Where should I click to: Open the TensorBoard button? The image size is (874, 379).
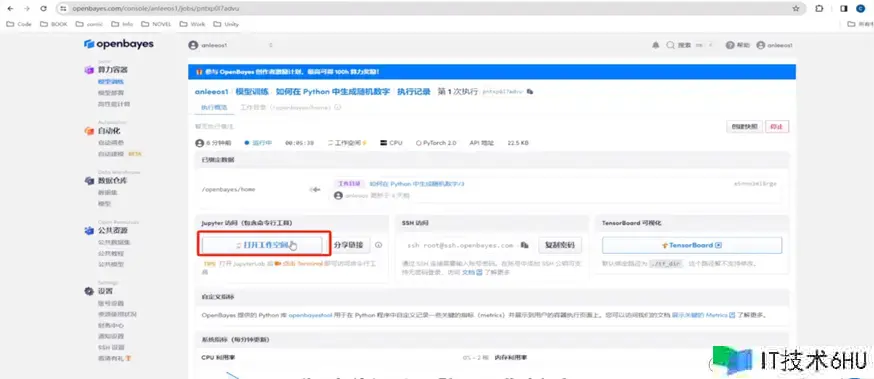[692, 245]
